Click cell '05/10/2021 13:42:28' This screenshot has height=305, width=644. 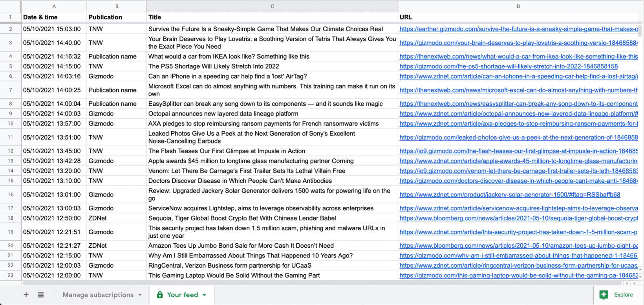(x=54, y=161)
